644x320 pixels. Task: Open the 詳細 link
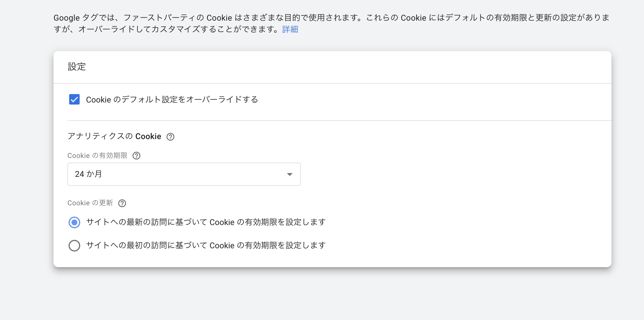point(290,29)
